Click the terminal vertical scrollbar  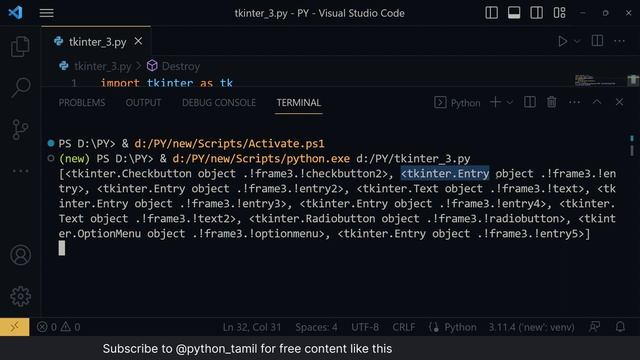click(x=632, y=146)
